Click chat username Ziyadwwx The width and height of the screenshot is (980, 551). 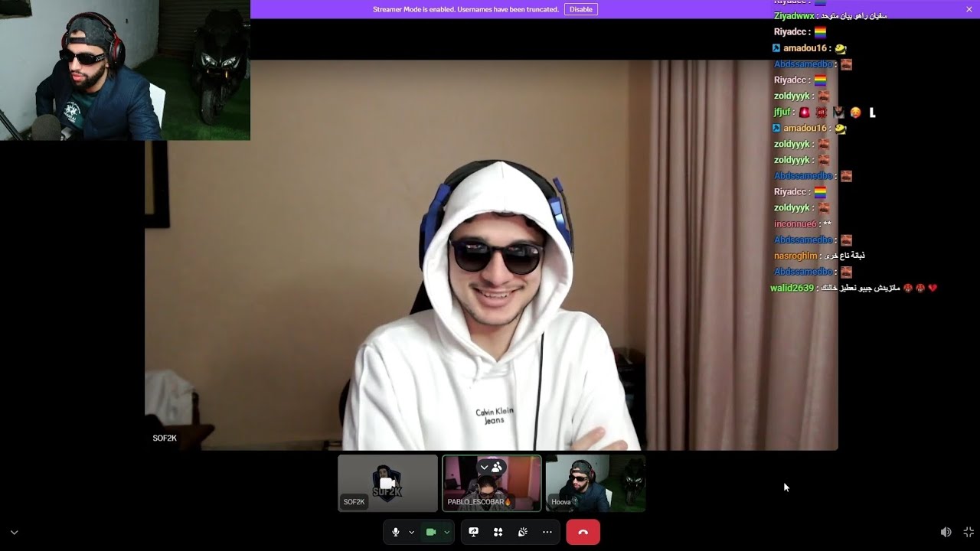coord(794,16)
